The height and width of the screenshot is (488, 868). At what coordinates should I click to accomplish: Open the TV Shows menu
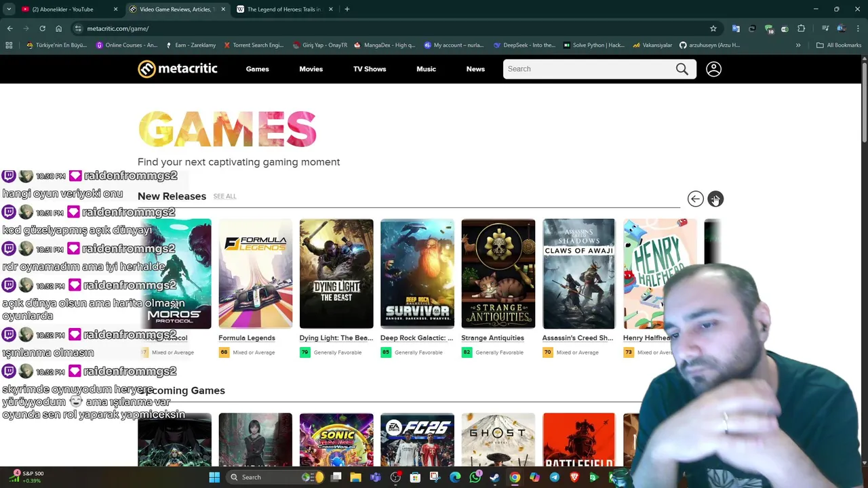click(370, 69)
